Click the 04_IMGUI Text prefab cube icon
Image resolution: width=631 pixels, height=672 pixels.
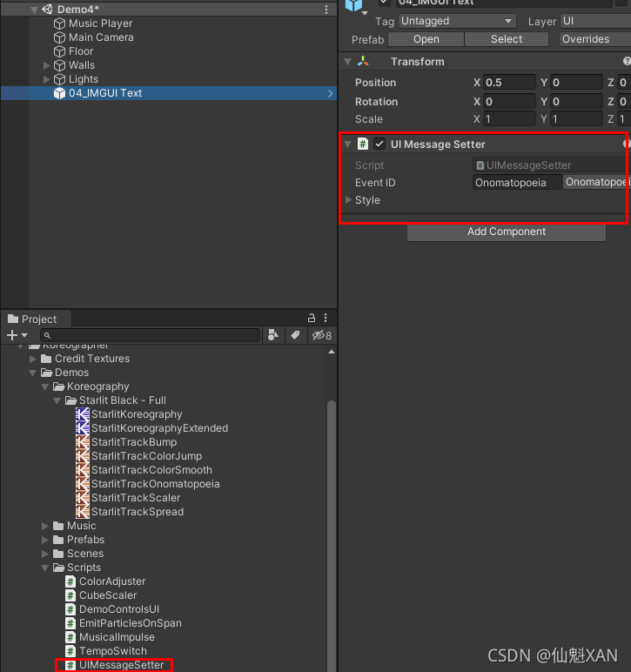tap(59, 93)
